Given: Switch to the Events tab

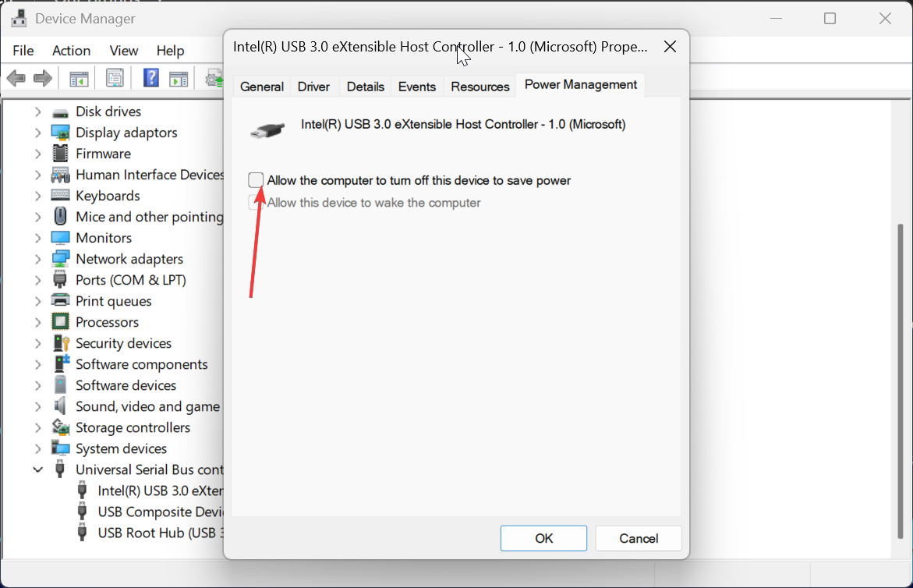Looking at the screenshot, I should [x=417, y=87].
